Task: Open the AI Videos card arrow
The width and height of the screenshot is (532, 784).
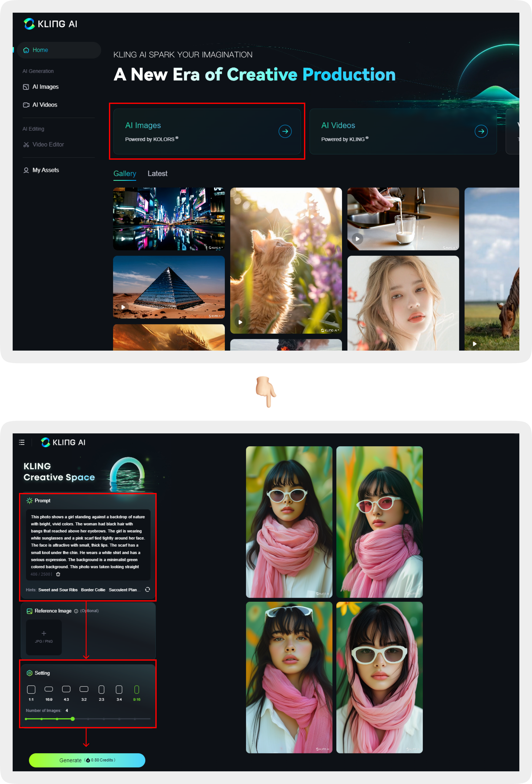Action: pyautogui.click(x=481, y=131)
